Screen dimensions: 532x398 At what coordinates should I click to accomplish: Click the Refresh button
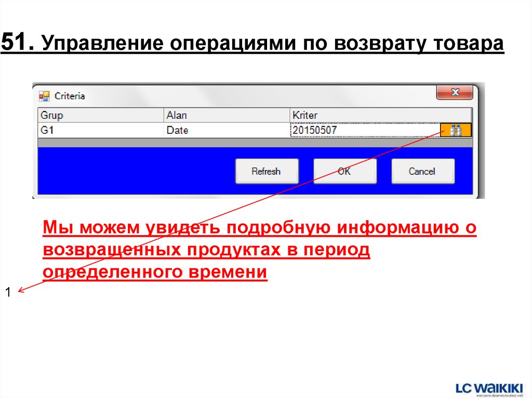(x=267, y=171)
